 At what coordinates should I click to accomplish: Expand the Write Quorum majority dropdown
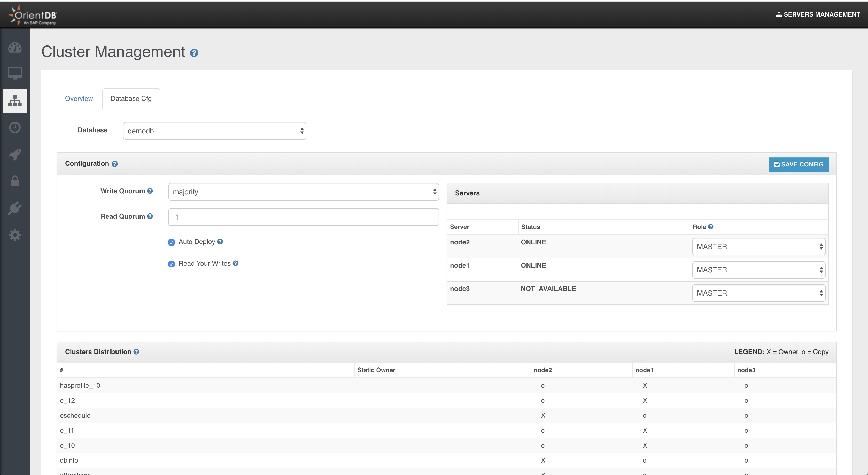click(x=303, y=192)
